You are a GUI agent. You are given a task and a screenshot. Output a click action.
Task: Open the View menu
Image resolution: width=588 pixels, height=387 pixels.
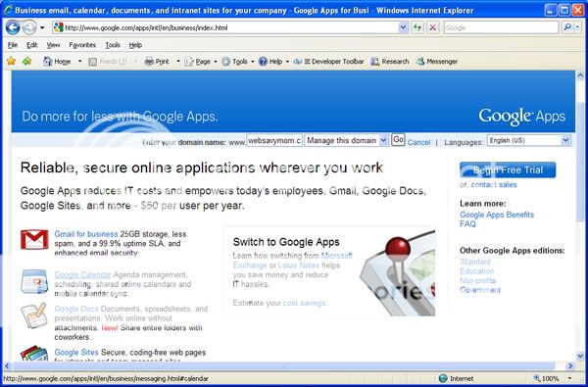click(x=53, y=45)
